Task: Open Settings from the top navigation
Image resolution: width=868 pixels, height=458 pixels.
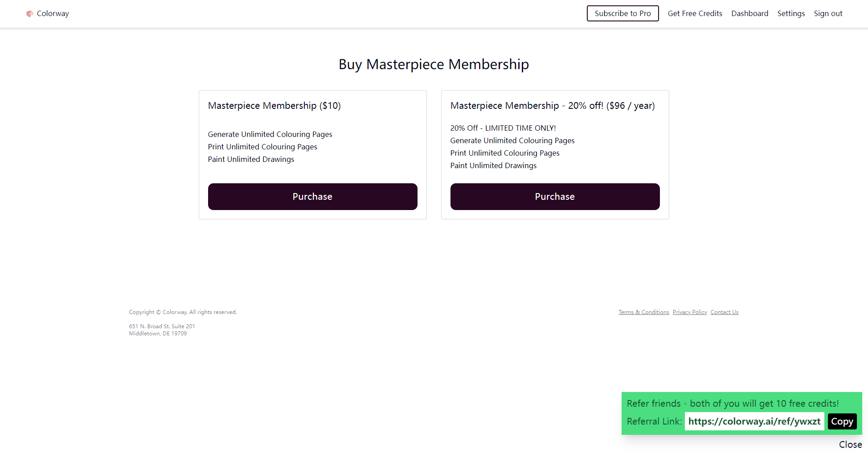Action: [x=791, y=13]
